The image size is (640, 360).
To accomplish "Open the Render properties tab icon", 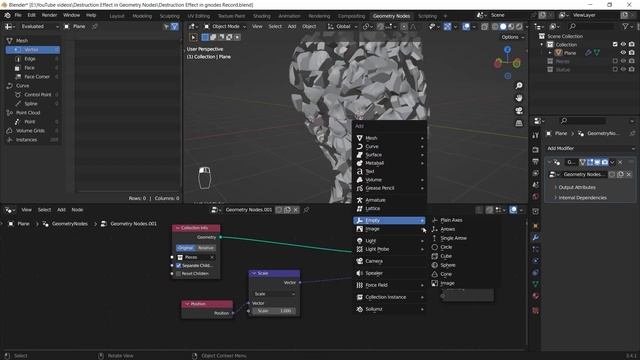I will point(536,150).
